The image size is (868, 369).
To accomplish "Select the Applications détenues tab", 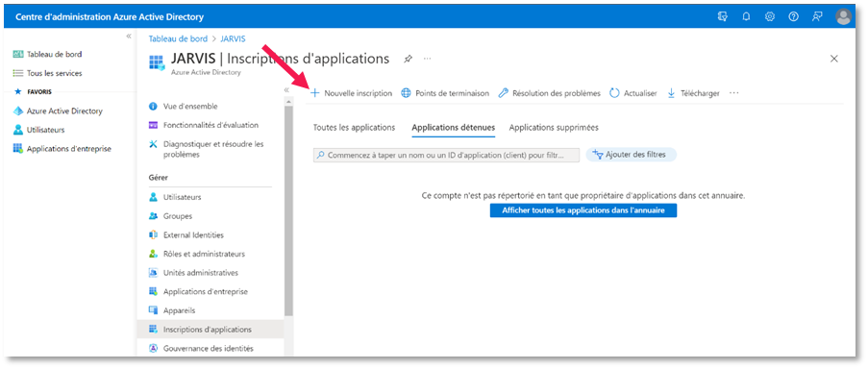I will 454,128.
